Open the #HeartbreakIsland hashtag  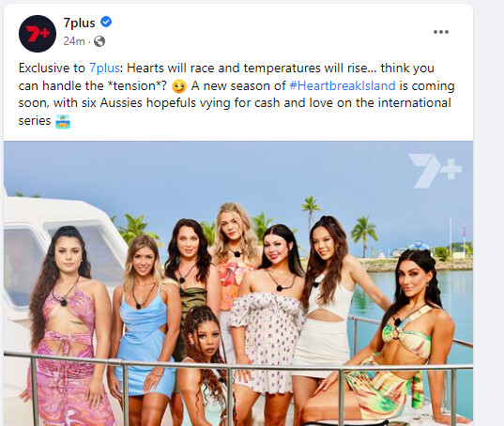[x=343, y=85]
